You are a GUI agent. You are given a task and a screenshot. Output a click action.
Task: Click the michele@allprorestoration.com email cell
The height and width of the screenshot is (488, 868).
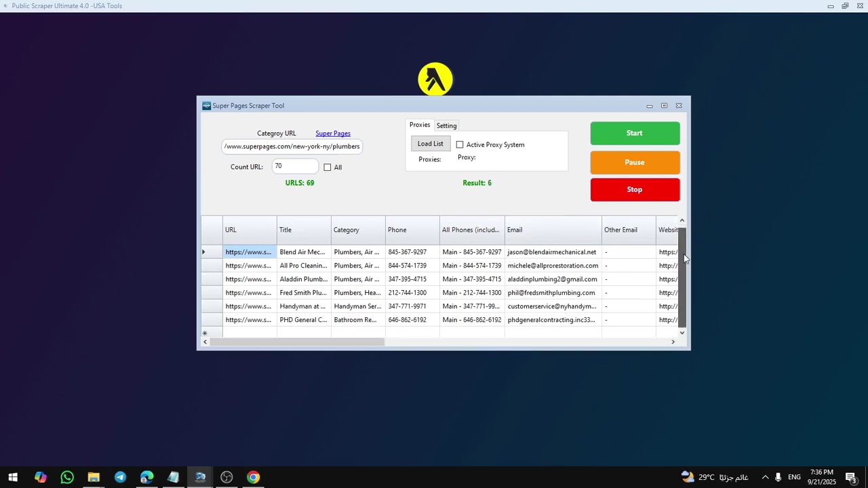pyautogui.click(x=553, y=266)
